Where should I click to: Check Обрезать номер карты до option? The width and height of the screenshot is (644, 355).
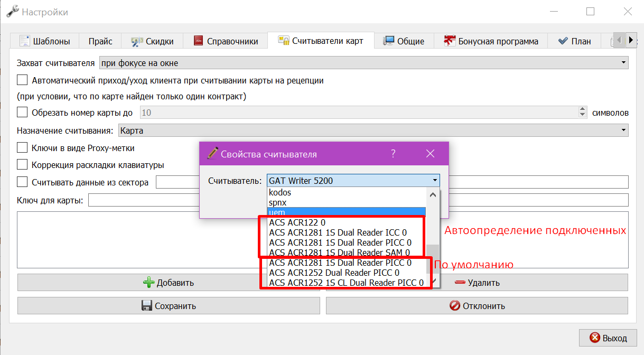pos(22,112)
